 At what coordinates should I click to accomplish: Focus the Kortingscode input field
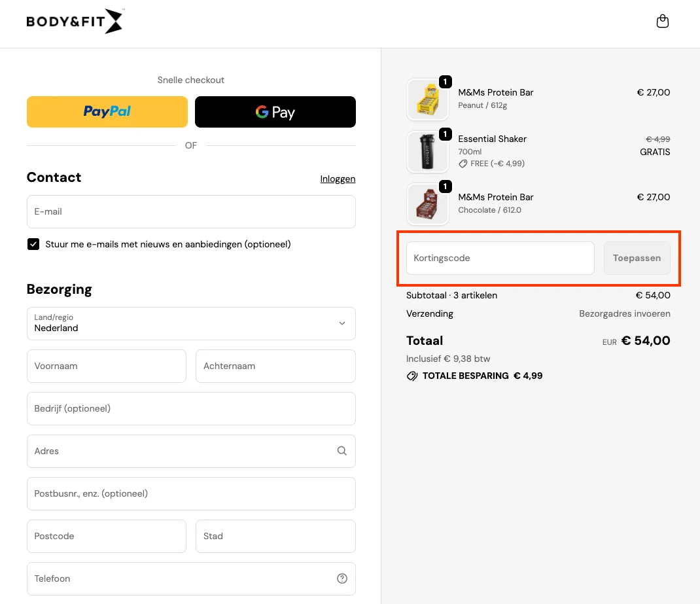(x=500, y=258)
